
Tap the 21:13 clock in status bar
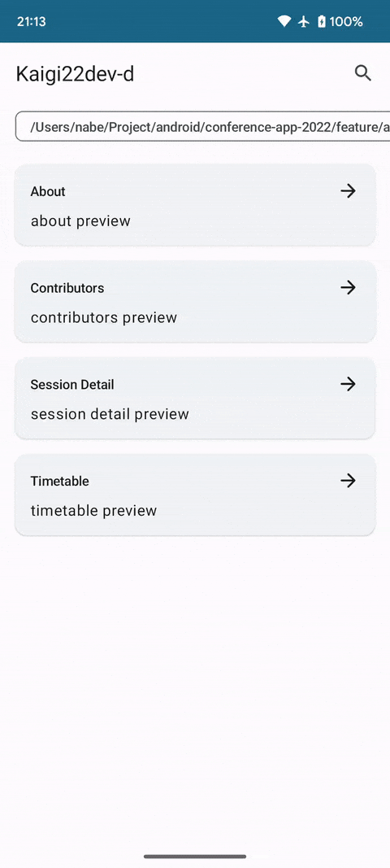point(31,22)
